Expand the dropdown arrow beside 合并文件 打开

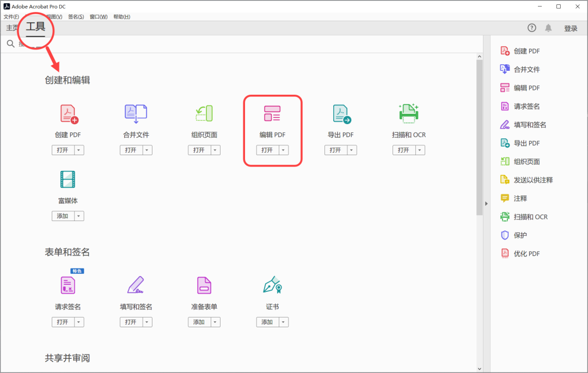[x=147, y=150]
